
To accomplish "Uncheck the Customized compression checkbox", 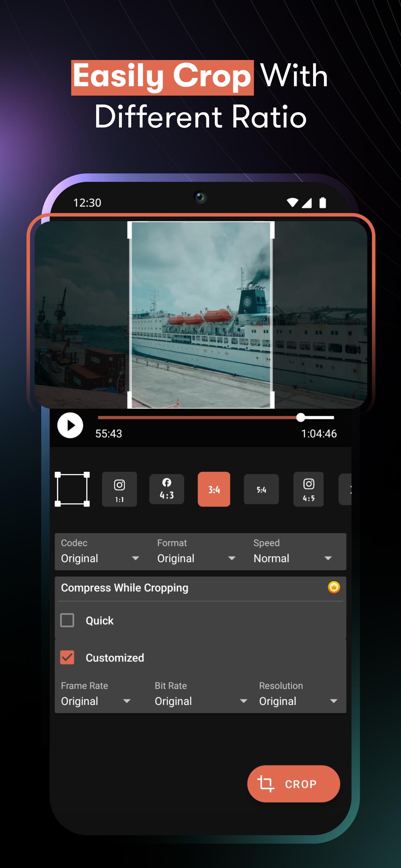I will tap(67, 657).
